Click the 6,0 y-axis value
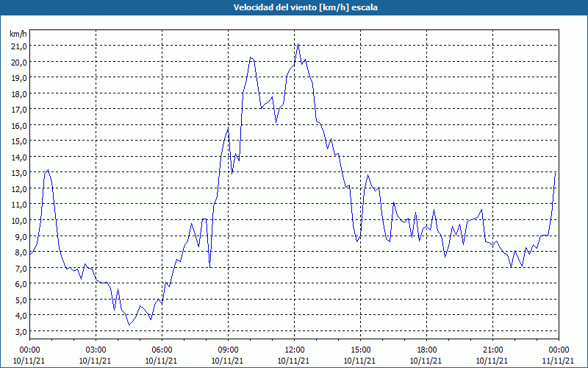Viewport: 588px width, 368px height. (21, 284)
